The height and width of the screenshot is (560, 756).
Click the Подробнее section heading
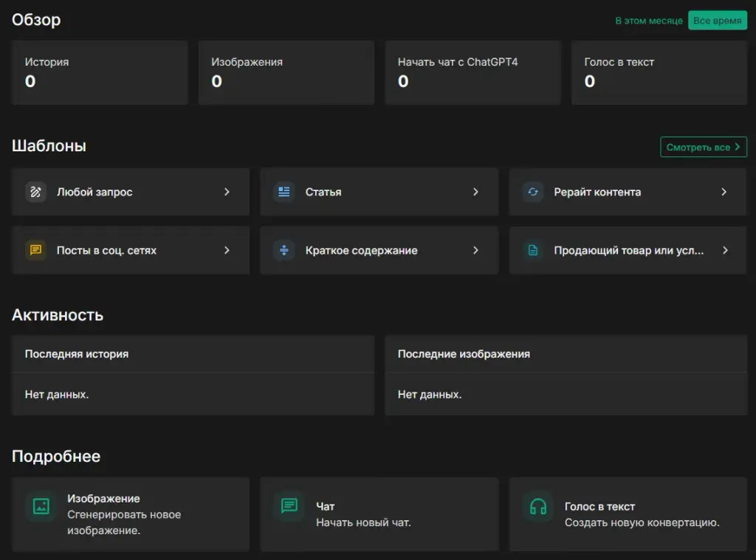coord(56,456)
